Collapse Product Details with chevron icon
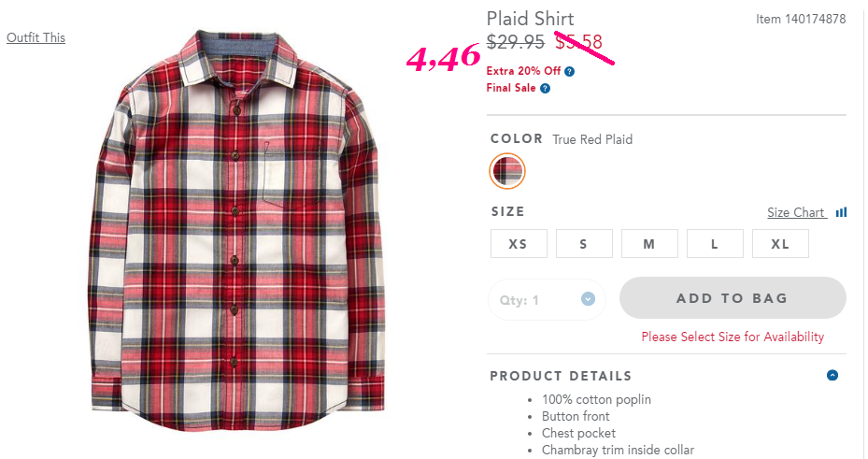The height and width of the screenshot is (459, 868). pos(832,375)
